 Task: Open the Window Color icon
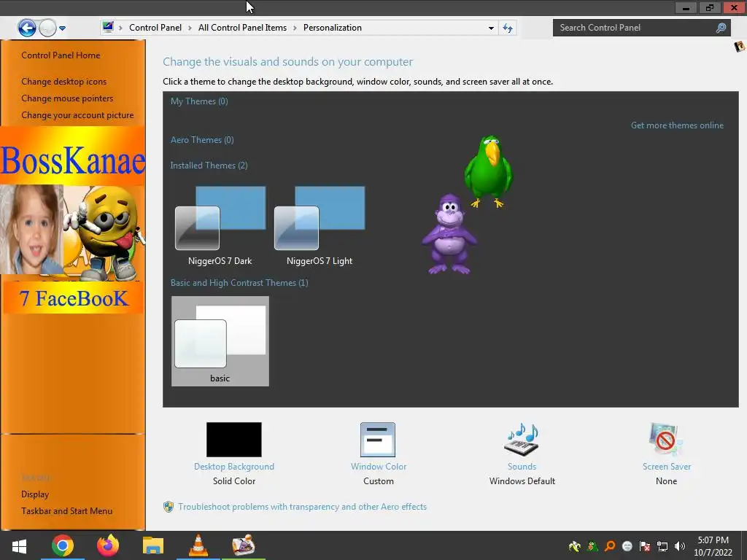(x=378, y=440)
